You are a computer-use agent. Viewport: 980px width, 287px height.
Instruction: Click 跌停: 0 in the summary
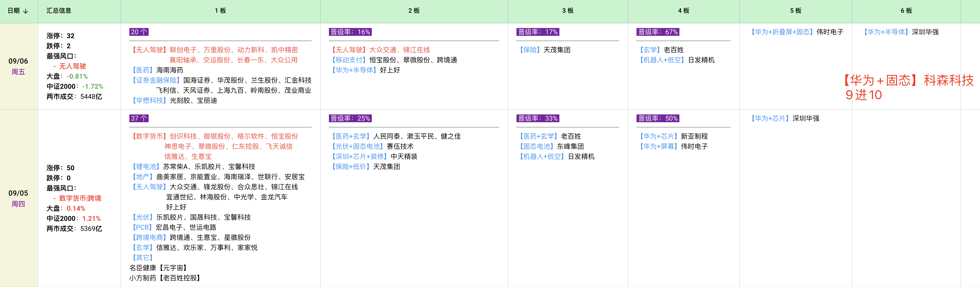[59, 178]
